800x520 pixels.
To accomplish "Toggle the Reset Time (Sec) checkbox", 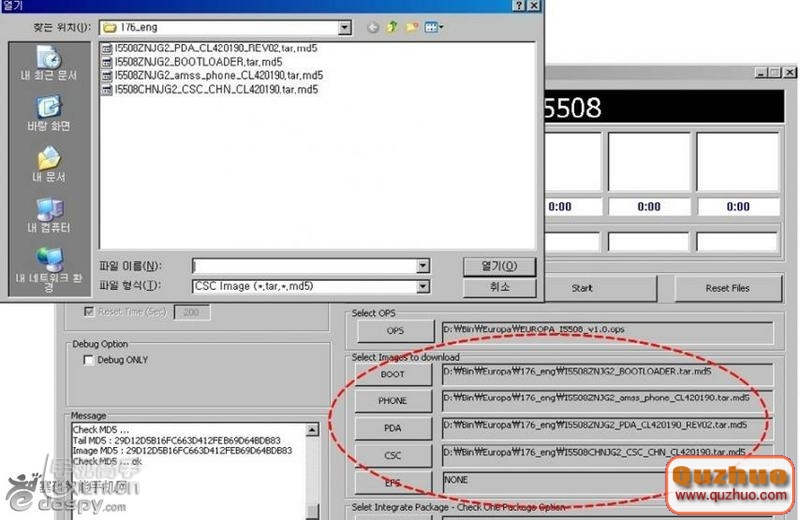I will pyautogui.click(x=89, y=311).
